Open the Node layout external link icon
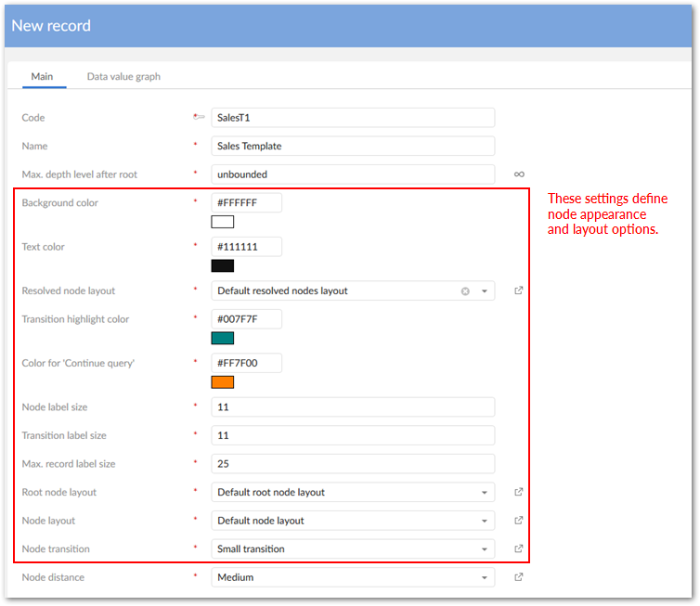This screenshot has width=700, height=606. click(x=519, y=521)
